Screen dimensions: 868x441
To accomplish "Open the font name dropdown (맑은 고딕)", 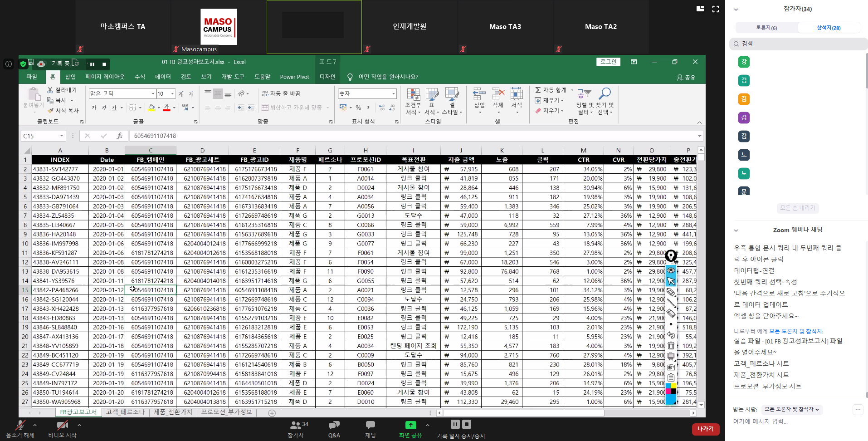I will [x=153, y=93].
